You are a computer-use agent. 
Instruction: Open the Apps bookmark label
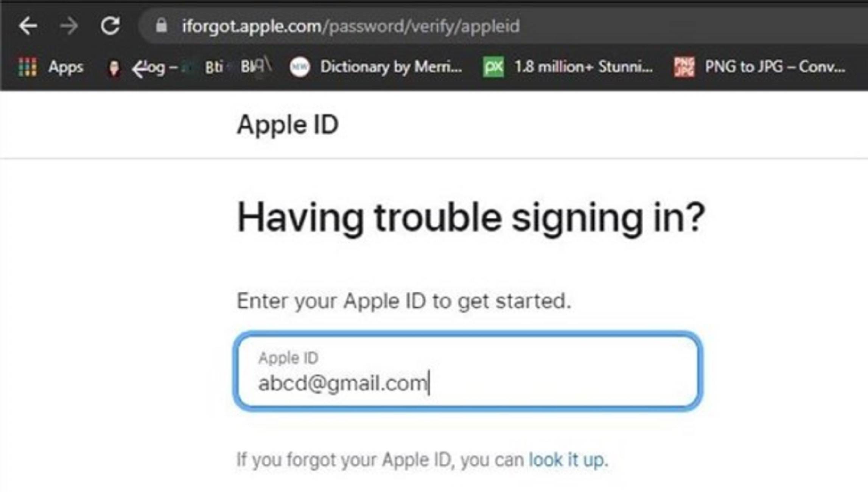coord(65,67)
